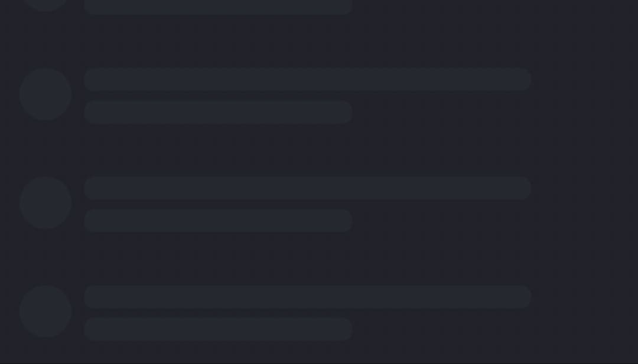Select the avatar circle in third visible row
The width and height of the screenshot is (638, 364).
click(x=45, y=203)
